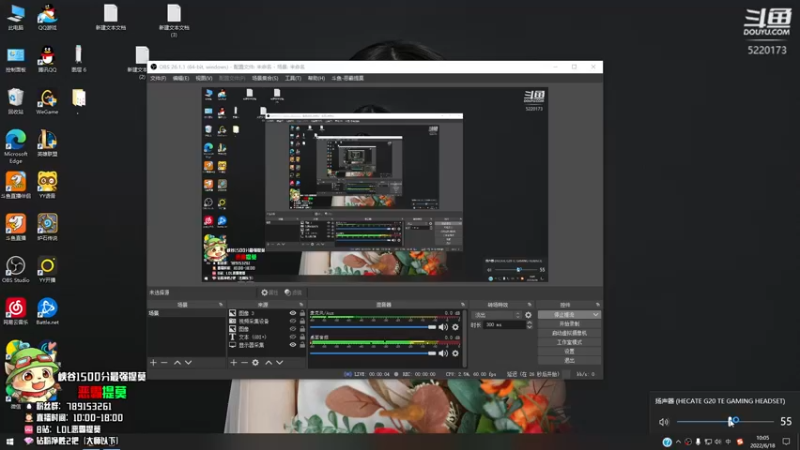Viewport: 800px width, 450px height.
Task: Click the 退出 exit button in Controls
Action: tap(569, 360)
